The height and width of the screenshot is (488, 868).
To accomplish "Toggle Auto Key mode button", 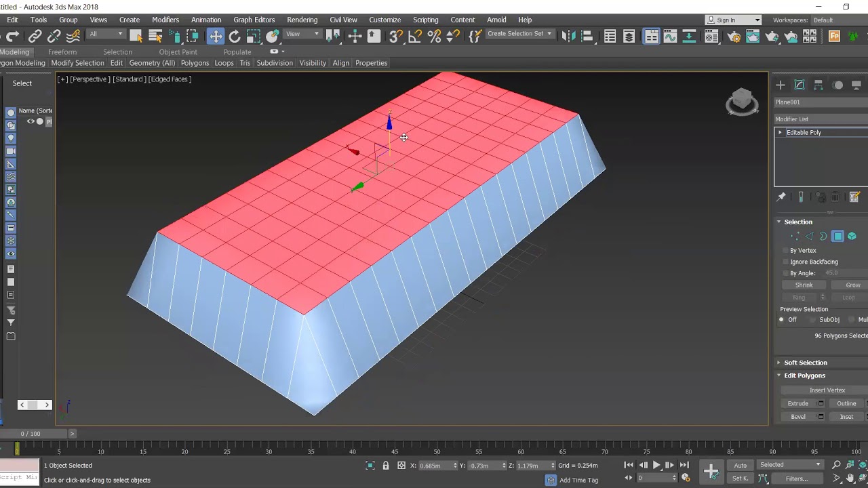I will pyautogui.click(x=741, y=465).
